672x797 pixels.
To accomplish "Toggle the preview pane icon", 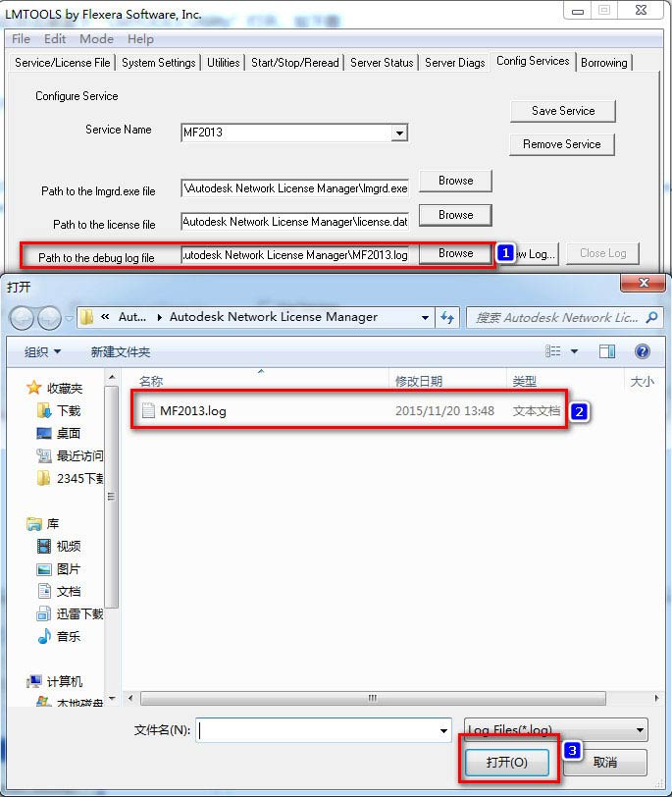I will click(x=607, y=351).
